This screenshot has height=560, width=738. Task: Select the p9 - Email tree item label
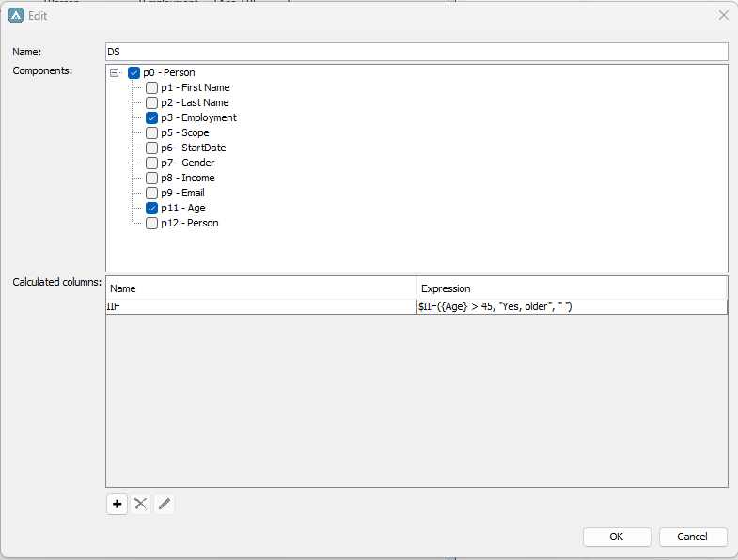coord(182,193)
